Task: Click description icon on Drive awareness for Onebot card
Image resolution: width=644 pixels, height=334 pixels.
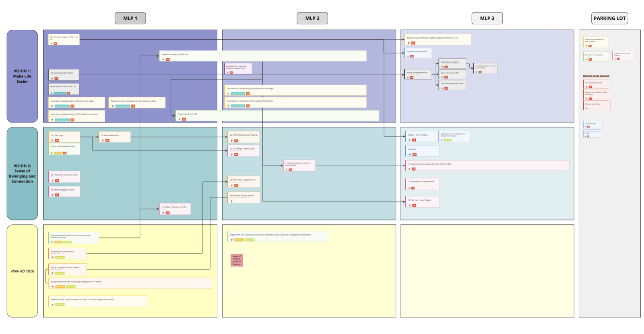Action: [52, 78]
